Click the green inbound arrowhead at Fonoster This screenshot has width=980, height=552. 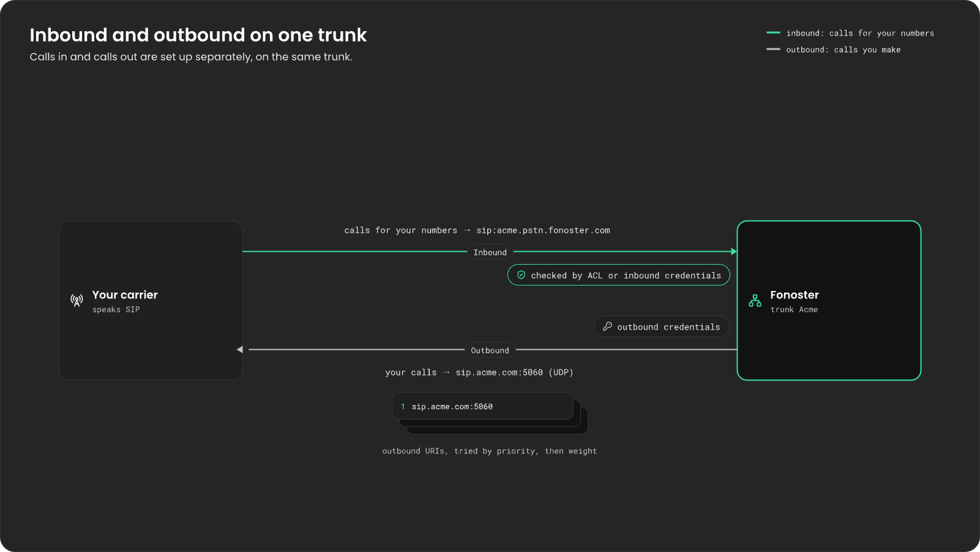(x=734, y=251)
